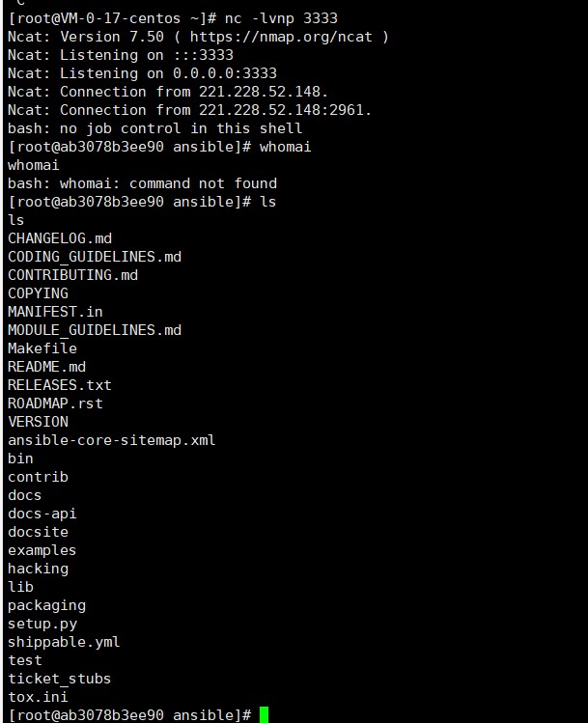
Task: Click the COPYING file entry
Action: click(x=38, y=293)
